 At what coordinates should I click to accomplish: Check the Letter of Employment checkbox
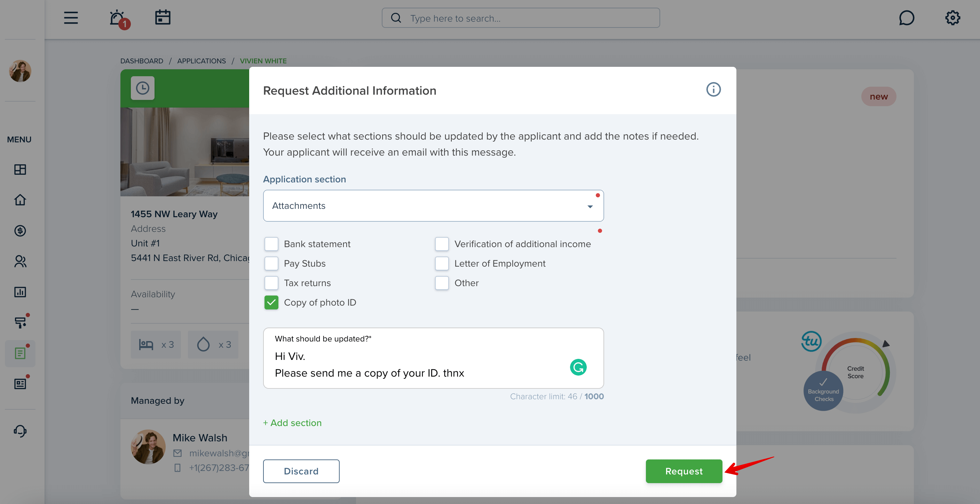click(x=442, y=263)
